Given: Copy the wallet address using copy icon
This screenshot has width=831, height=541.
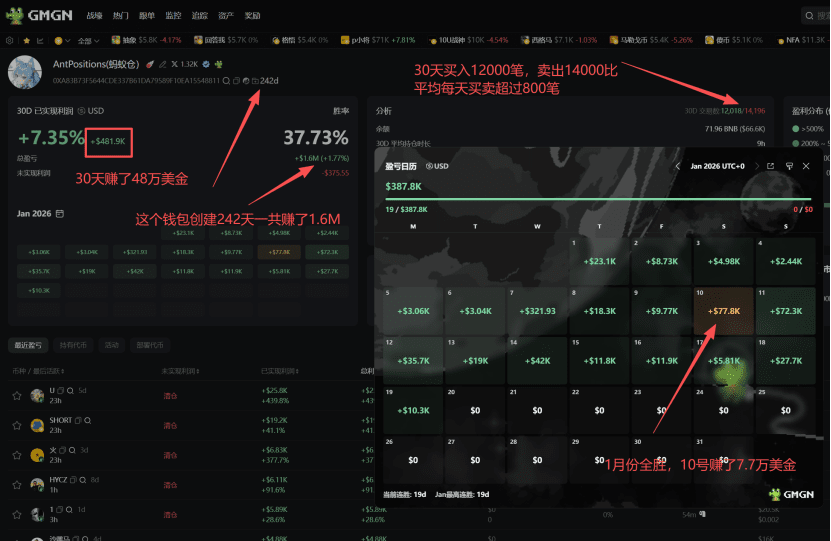Looking at the screenshot, I should click(236, 81).
